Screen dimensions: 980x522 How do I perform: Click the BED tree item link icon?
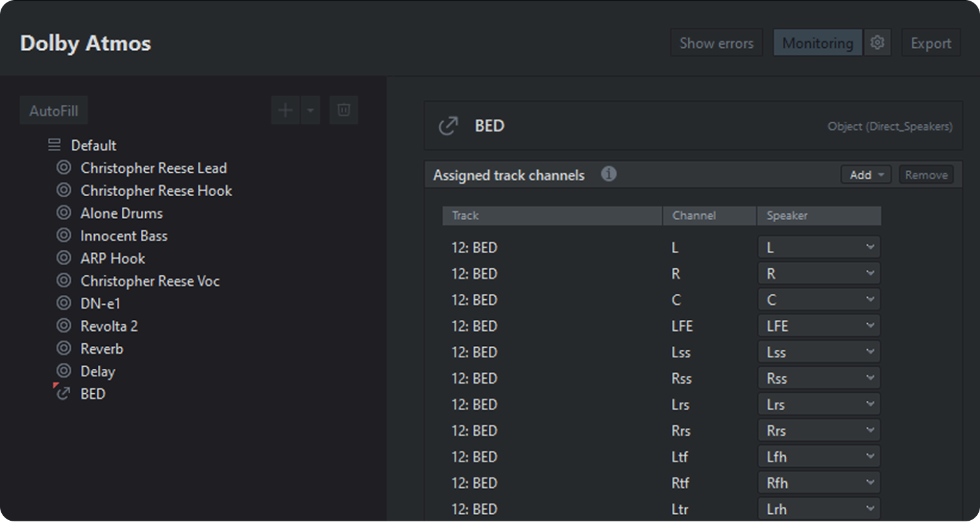tap(63, 393)
